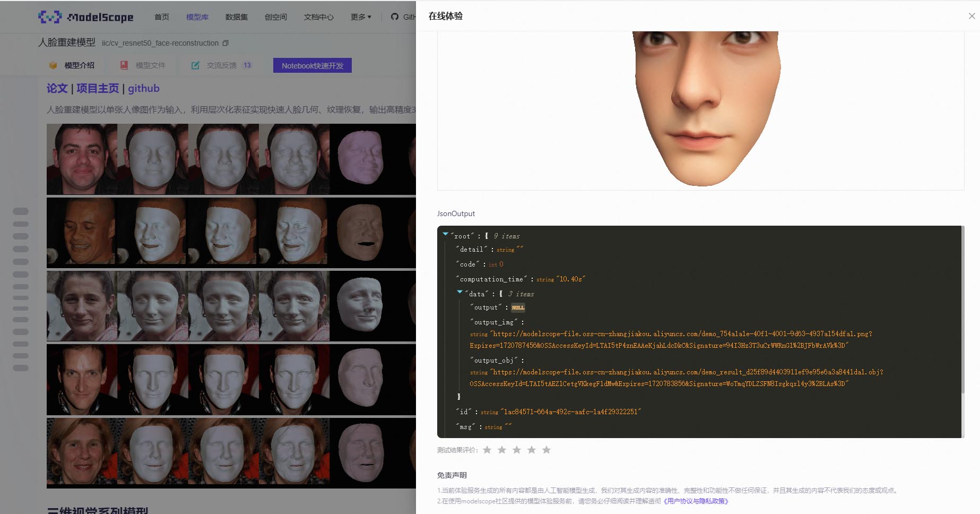
Task: Switch to the 交流反馈 tab
Action: click(x=222, y=65)
